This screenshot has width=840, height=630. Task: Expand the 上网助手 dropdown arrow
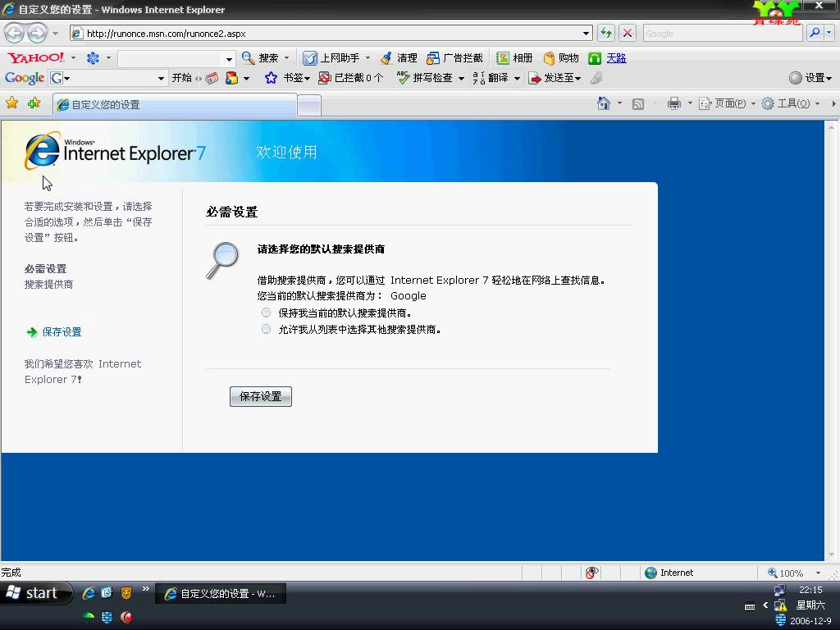tap(367, 58)
